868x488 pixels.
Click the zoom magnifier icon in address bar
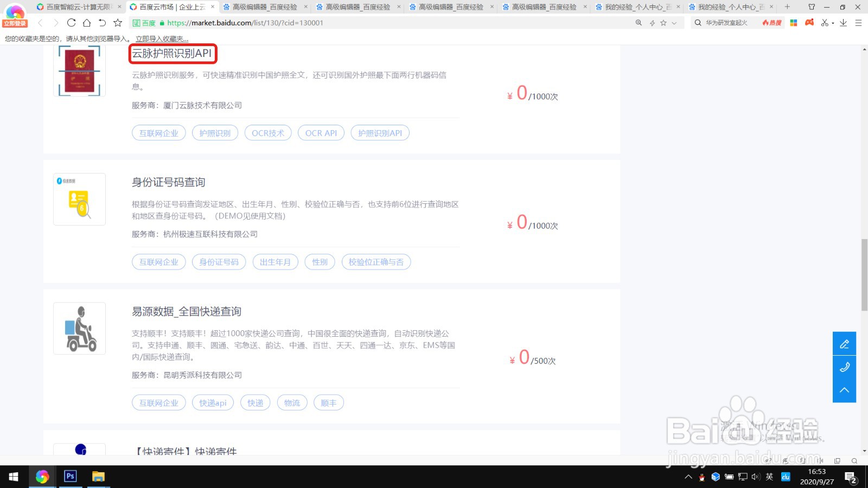[x=639, y=23]
